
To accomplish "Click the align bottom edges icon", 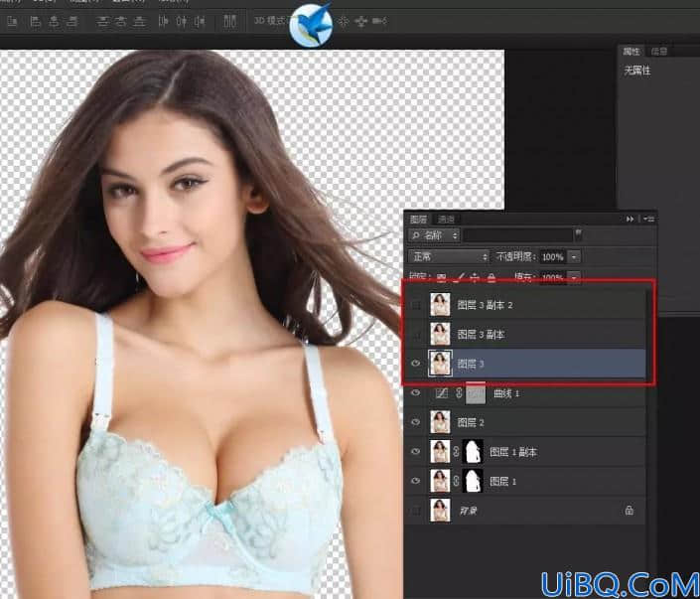I will point(12,21).
